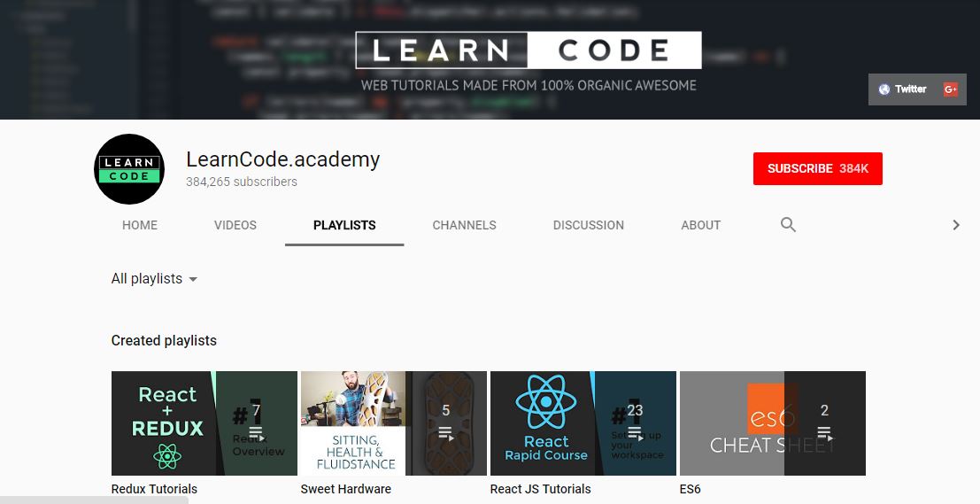Click the Created playlists heading
Image resolution: width=980 pixels, height=504 pixels.
[x=164, y=341]
